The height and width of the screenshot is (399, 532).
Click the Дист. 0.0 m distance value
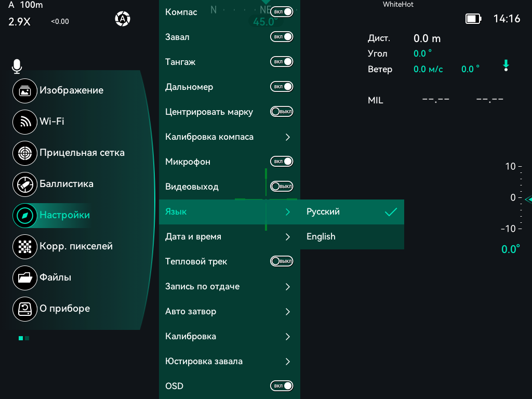point(427,38)
